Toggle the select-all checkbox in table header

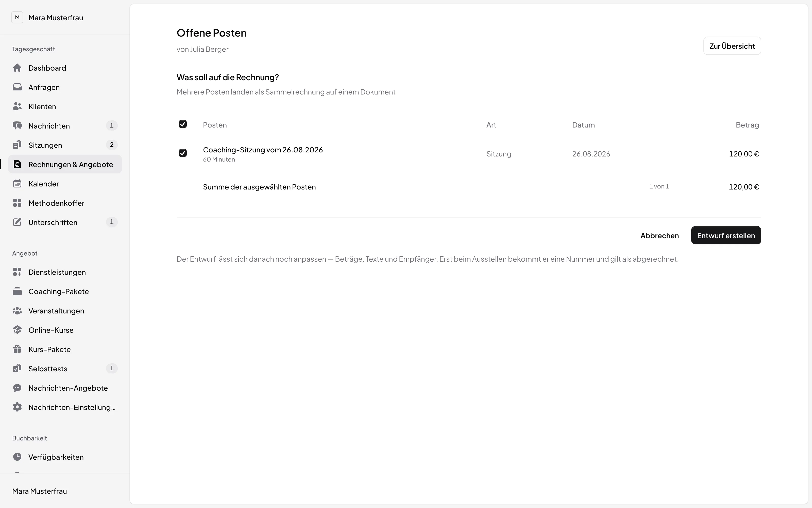point(182,124)
